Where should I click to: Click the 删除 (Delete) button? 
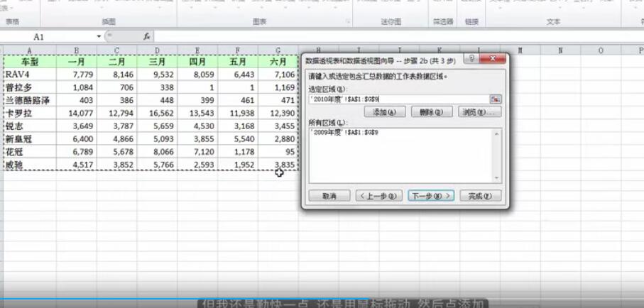tap(431, 112)
